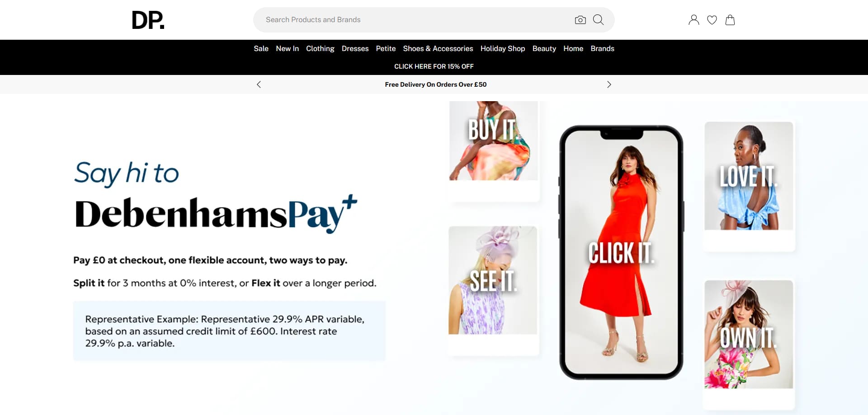The image size is (868, 415).
Task: Open the shopping bag icon
Action: [730, 20]
